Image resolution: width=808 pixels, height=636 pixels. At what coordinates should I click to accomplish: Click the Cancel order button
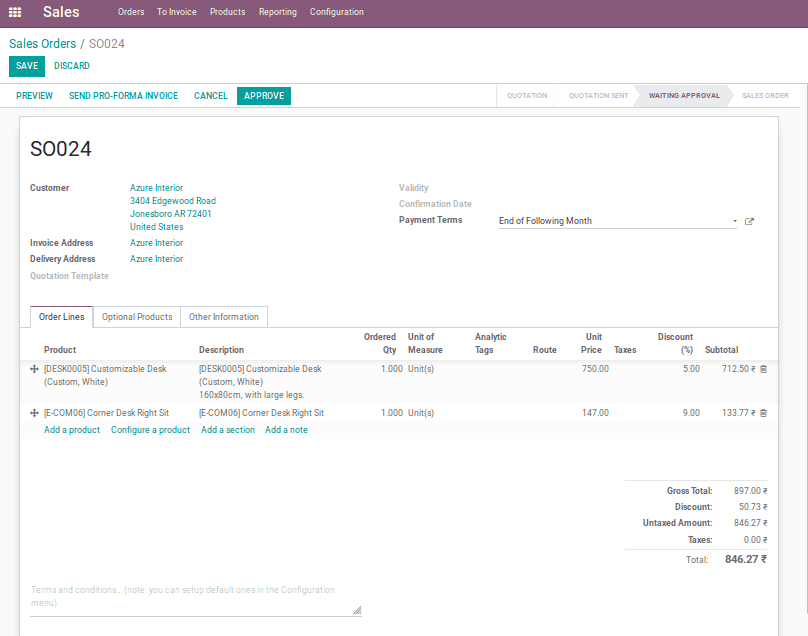point(211,96)
